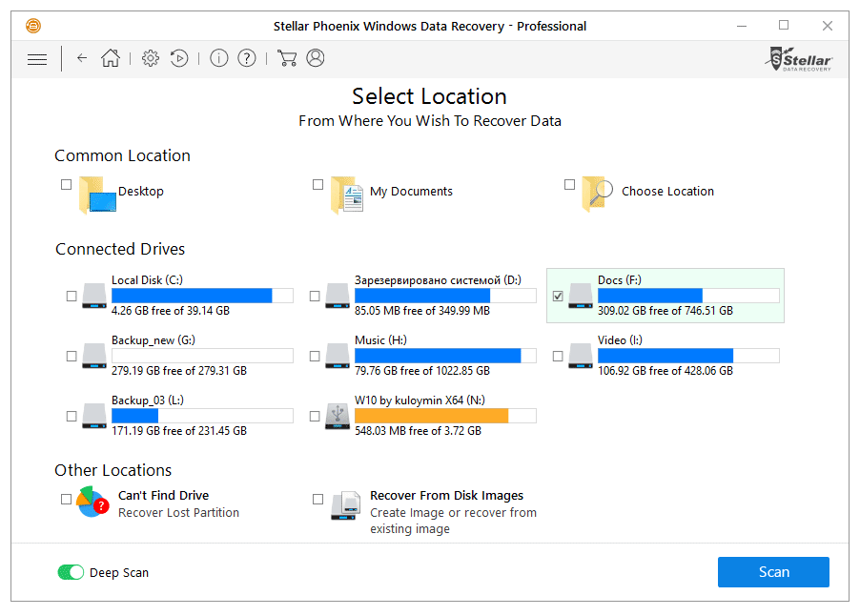The width and height of the screenshot is (860, 616).
Task: Click "85.05 MB free of 349.99 MB" text
Action: (x=422, y=311)
